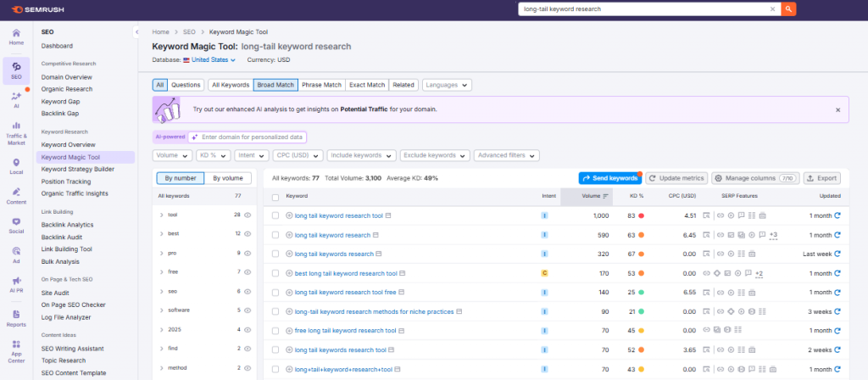Viewport: 868px width, 380px height.
Task: Refresh the 'long tail keyword research tool' row
Action: pyautogui.click(x=837, y=215)
